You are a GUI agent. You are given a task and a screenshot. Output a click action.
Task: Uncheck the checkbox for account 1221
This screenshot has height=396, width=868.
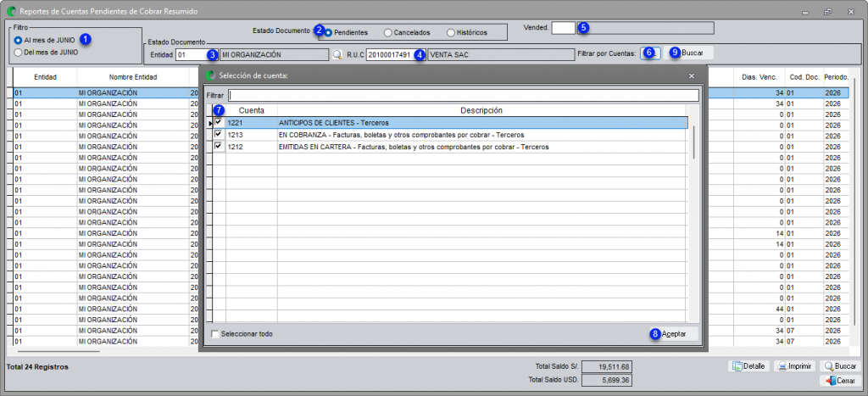(219, 122)
